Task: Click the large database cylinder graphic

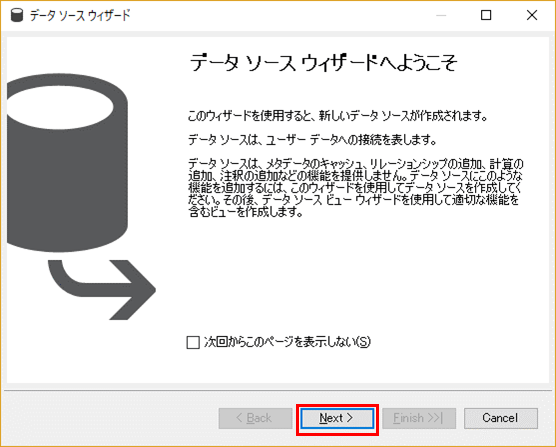Action: click(67, 163)
